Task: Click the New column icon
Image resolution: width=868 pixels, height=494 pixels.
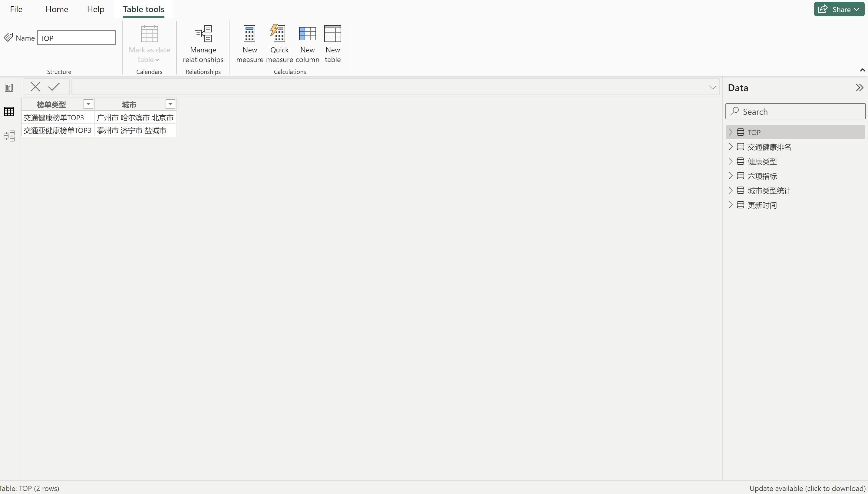Action: pos(307,34)
